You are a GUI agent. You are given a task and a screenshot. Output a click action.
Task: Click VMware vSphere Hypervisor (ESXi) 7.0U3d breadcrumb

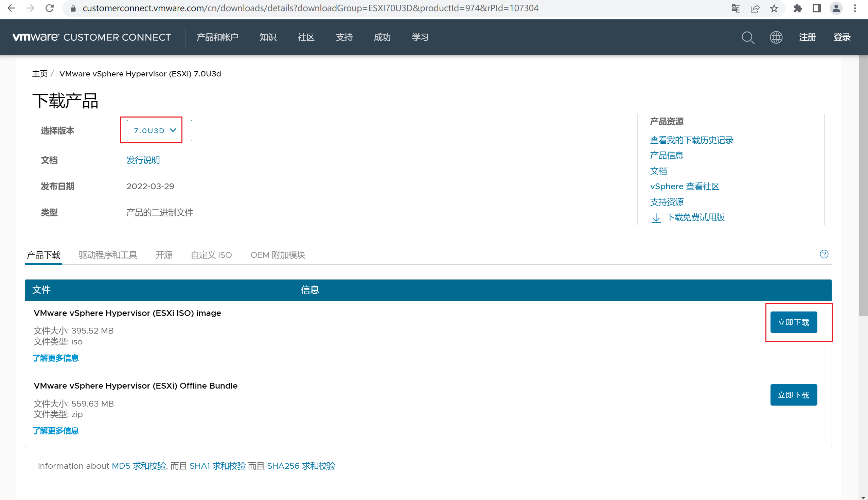point(140,74)
